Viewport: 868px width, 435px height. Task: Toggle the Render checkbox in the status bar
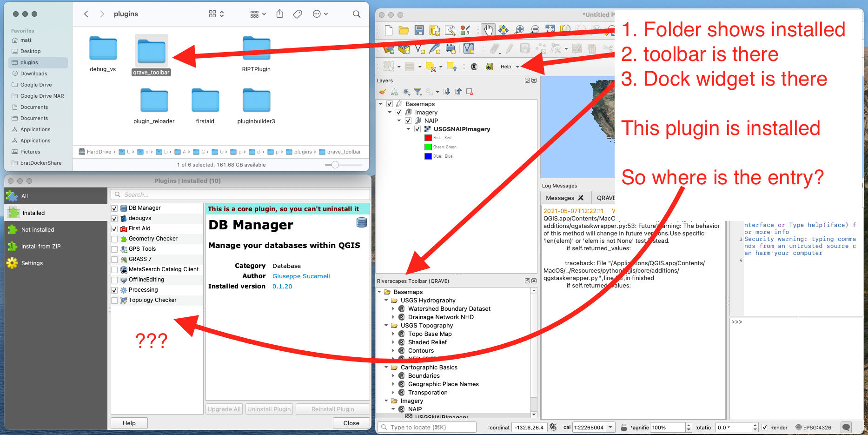pyautogui.click(x=764, y=427)
